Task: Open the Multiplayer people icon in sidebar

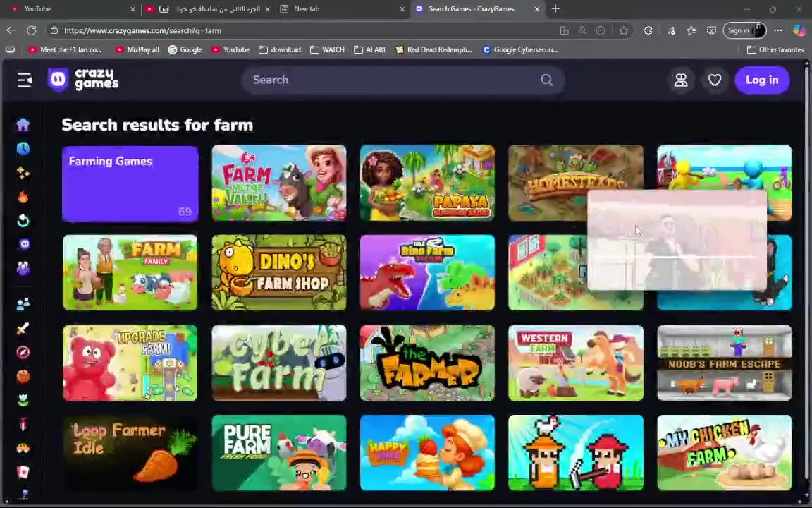Action: tap(23, 304)
